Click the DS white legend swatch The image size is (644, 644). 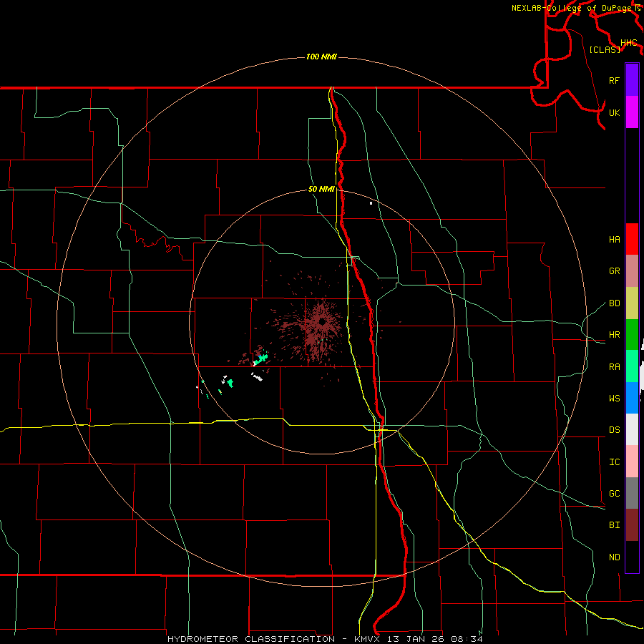click(x=632, y=429)
